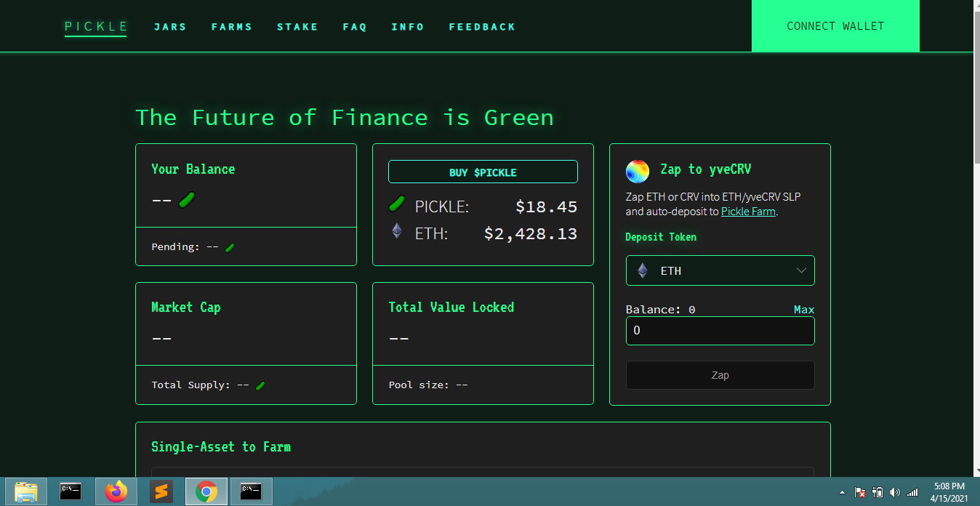
Task: Click the CONNECT WALLET button
Action: click(835, 25)
